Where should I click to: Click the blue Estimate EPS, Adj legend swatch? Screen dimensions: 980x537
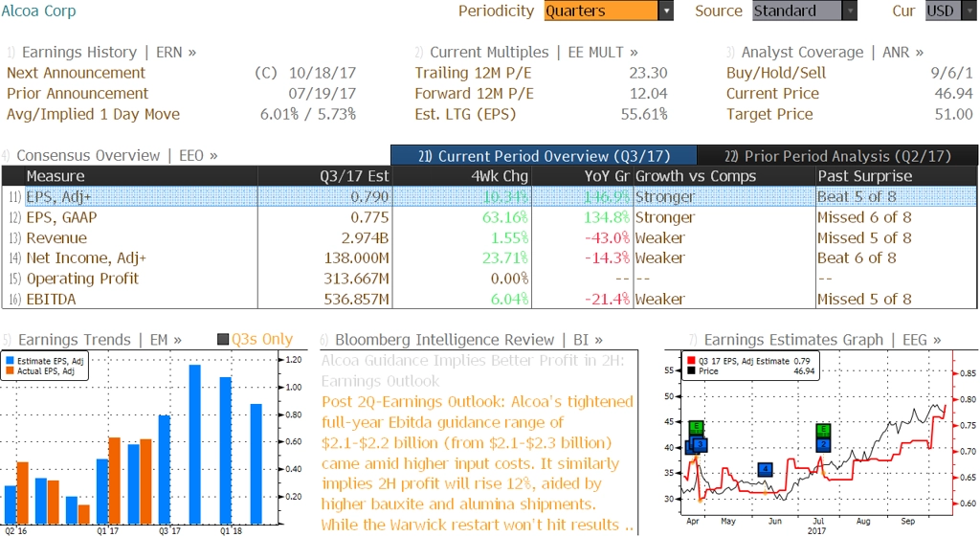click(10, 361)
